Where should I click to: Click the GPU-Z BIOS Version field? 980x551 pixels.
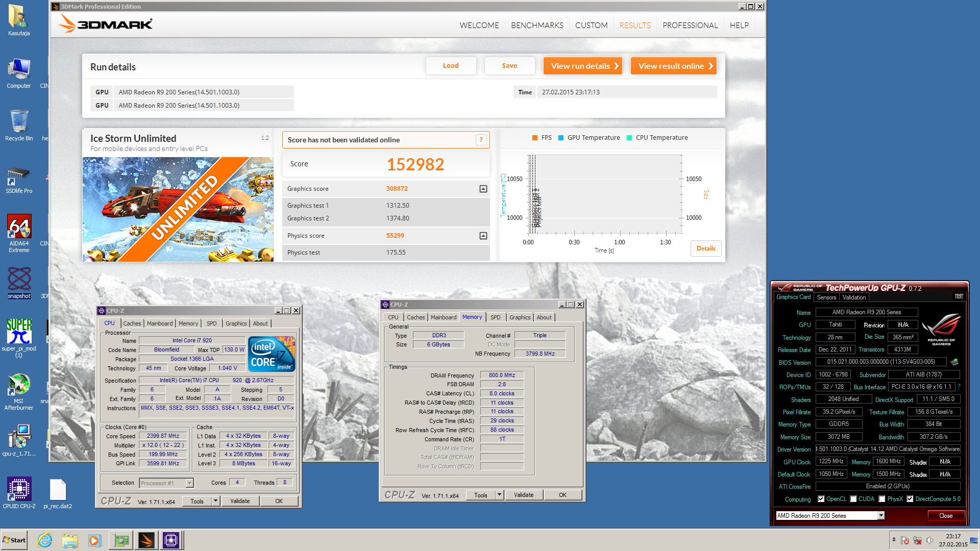(881, 362)
